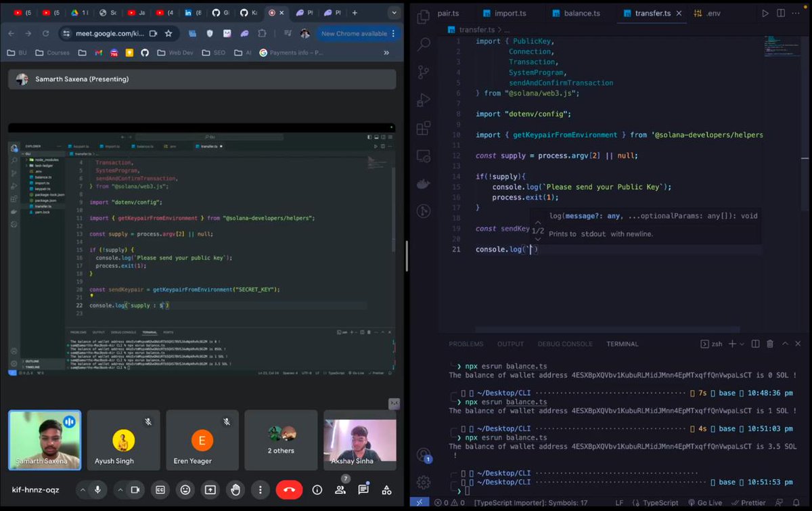Open the microphone options dropdown arrow
The image size is (812, 511).
[83, 489]
